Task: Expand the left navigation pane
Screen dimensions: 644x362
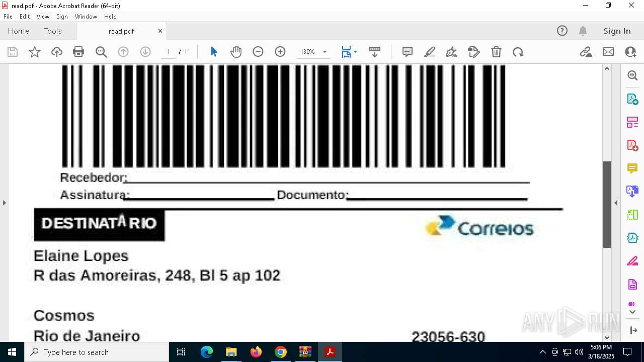Action: pos(4,203)
